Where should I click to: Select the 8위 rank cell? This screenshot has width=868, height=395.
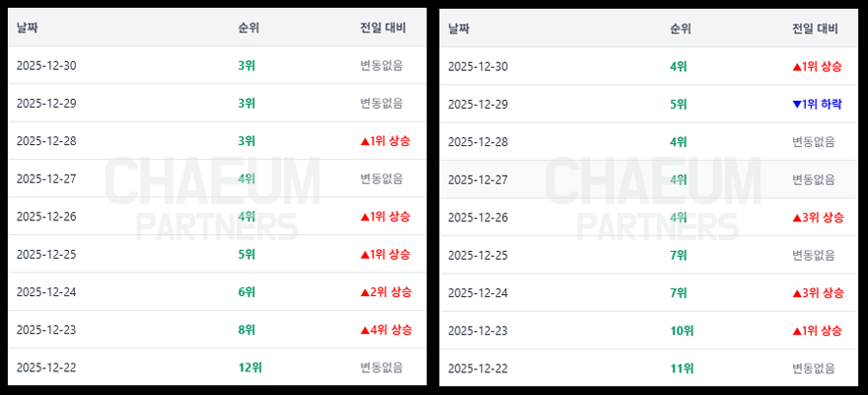(x=247, y=330)
